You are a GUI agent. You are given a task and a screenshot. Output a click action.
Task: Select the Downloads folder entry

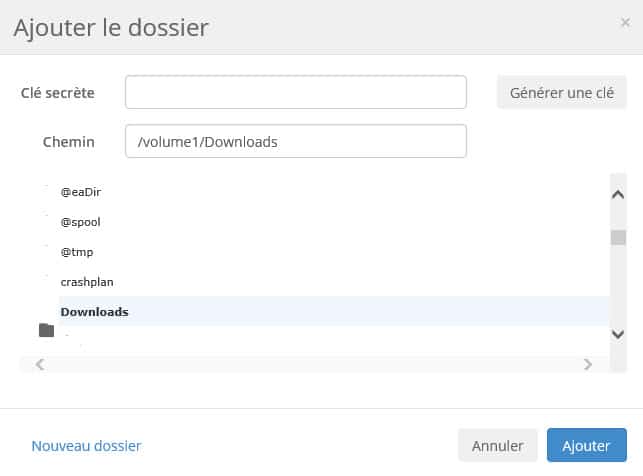334,312
